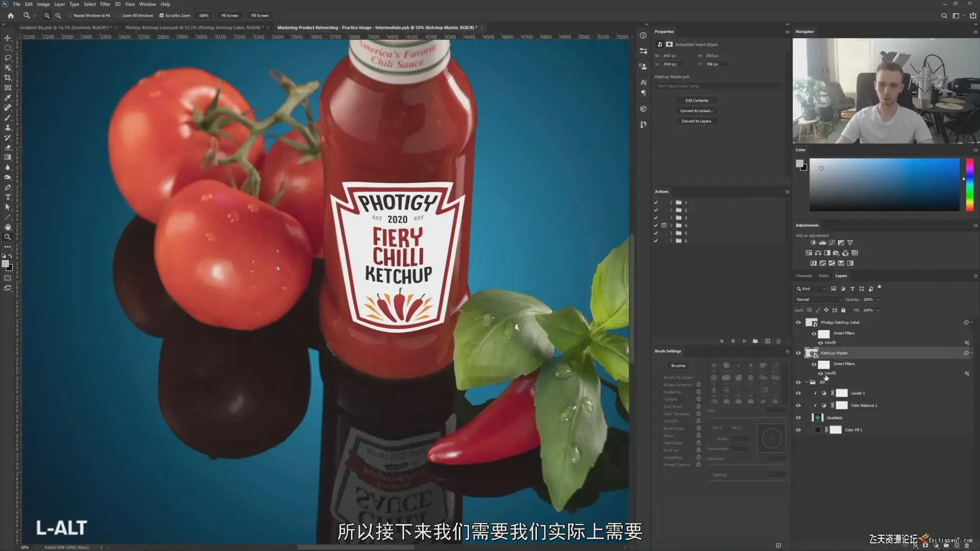Open the File menu
Image resolution: width=980 pixels, height=551 pixels.
click(x=17, y=4)
